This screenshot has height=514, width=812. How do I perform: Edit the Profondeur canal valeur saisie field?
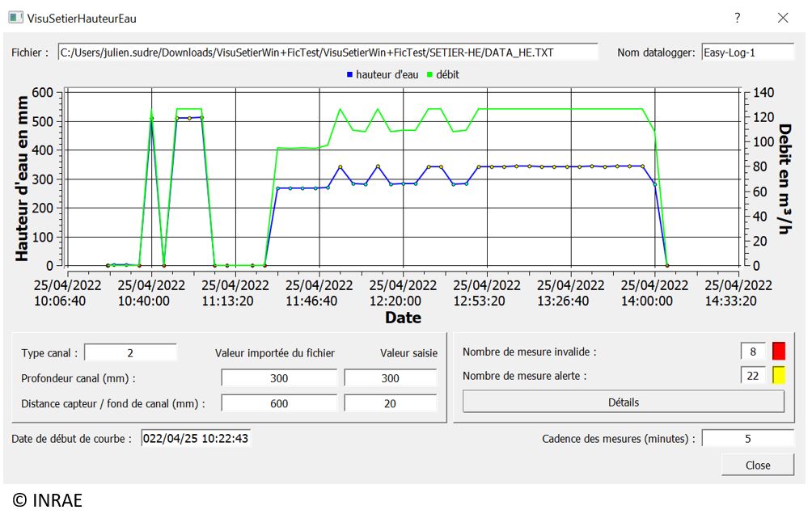[x=390, y=378]
